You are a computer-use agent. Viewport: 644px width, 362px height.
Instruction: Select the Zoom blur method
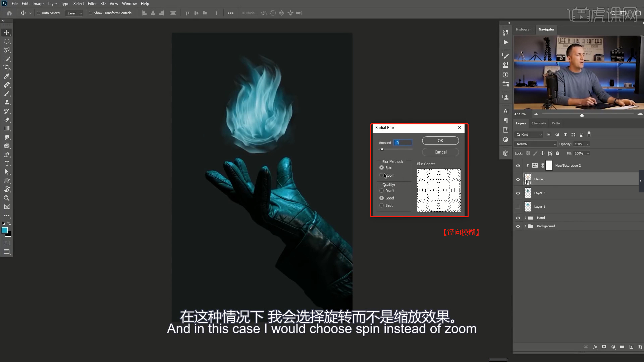point(382,175)
